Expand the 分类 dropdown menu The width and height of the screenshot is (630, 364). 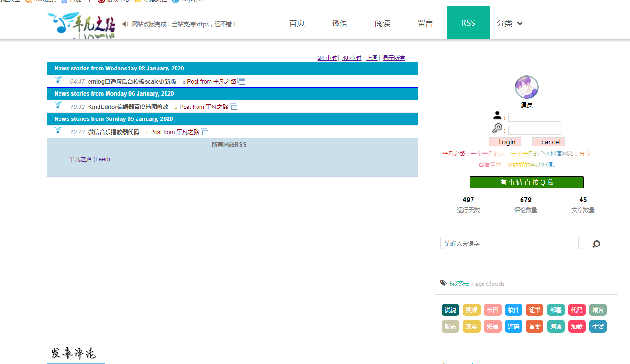pyautogui.click(x=510, y=23)
